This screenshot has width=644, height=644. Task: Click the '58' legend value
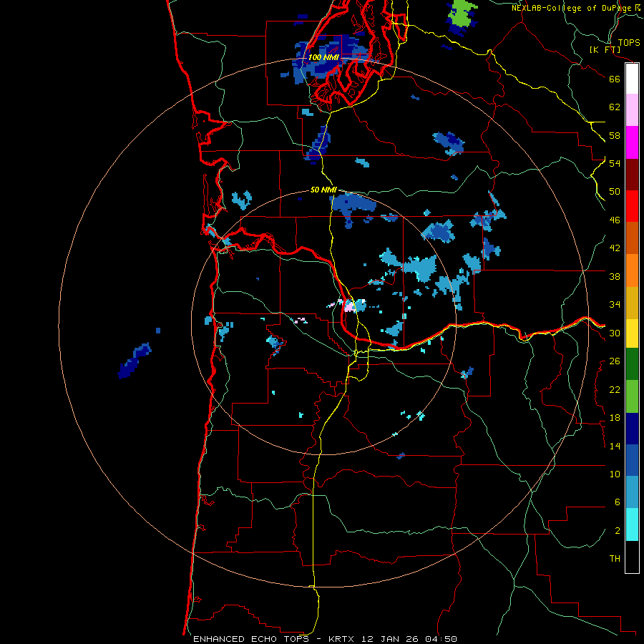click(x=615, y=135)
